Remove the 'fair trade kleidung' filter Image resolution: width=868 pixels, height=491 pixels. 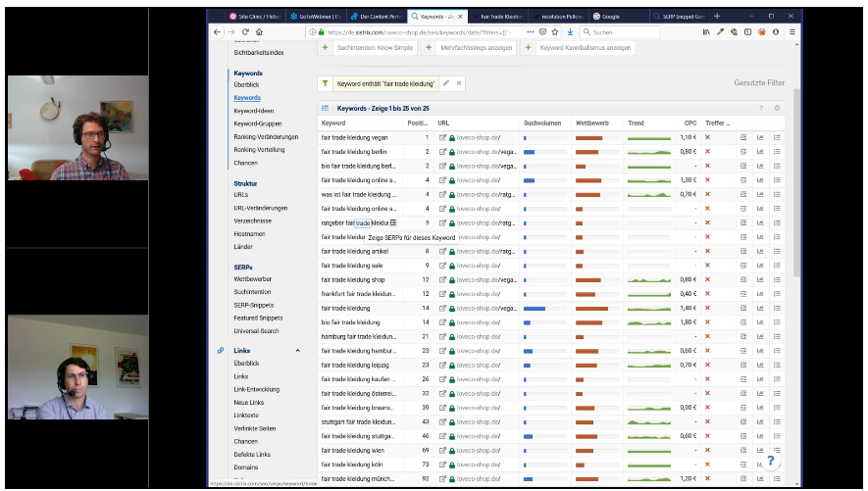(x=459, y=83)
